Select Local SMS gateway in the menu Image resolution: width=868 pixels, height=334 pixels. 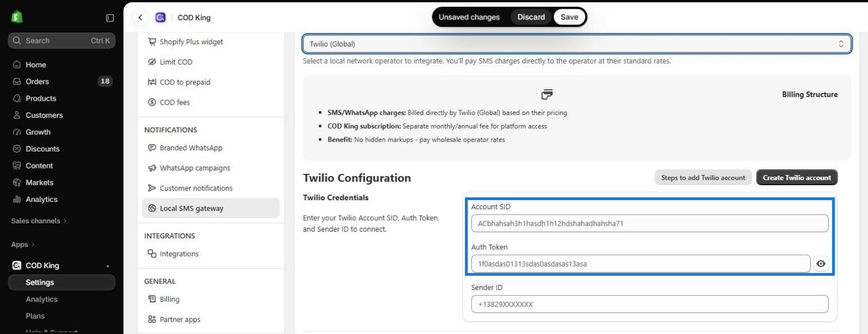coord(211,208)
